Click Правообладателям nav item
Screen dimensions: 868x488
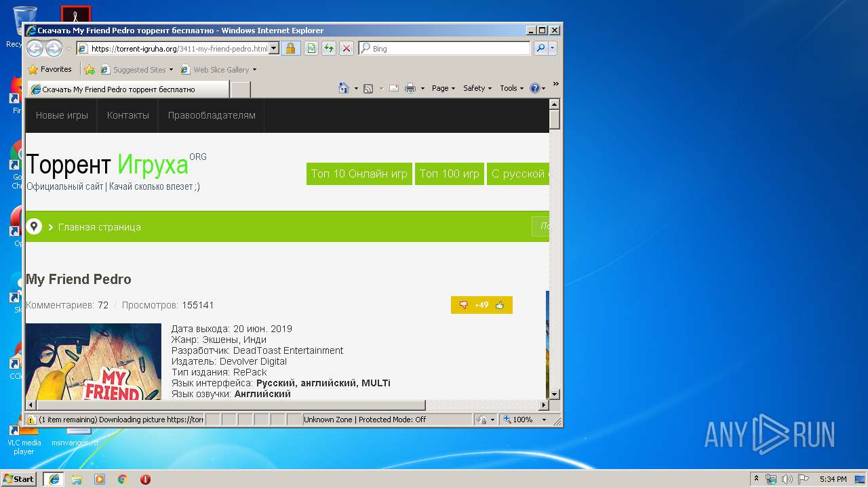(x=212, y=115)
